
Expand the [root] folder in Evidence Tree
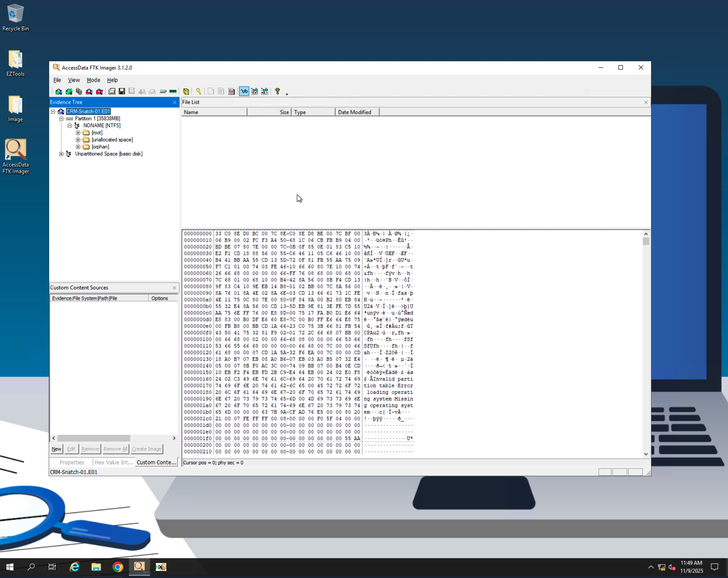[78, 132]
